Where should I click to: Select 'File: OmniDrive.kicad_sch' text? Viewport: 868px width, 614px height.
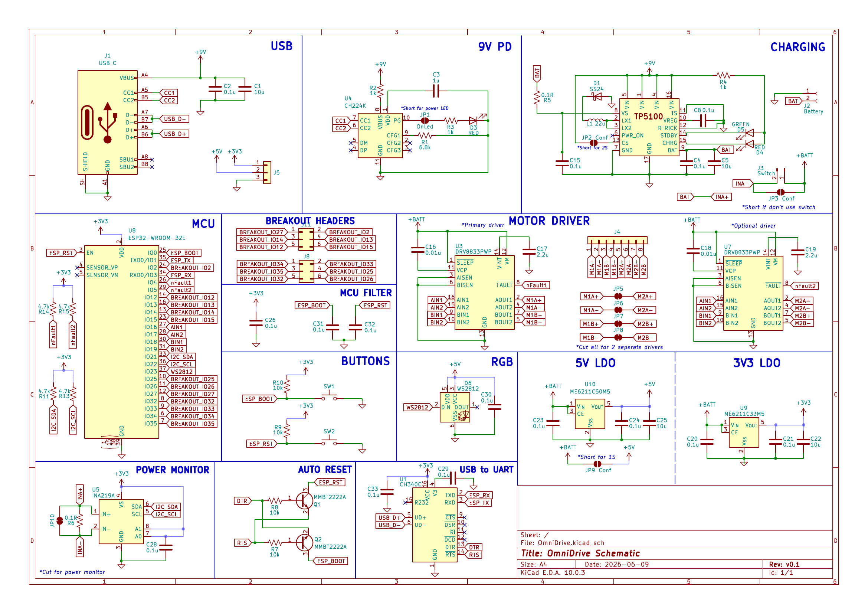pyautogui.click(x=562, y=543)
